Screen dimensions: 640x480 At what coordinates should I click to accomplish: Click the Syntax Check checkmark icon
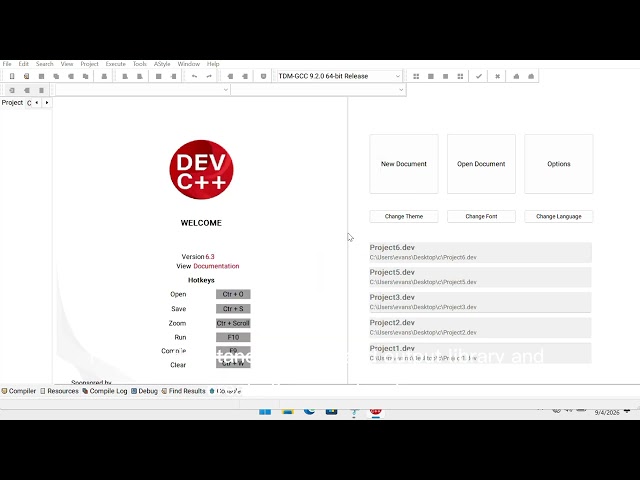pos(479,76)
